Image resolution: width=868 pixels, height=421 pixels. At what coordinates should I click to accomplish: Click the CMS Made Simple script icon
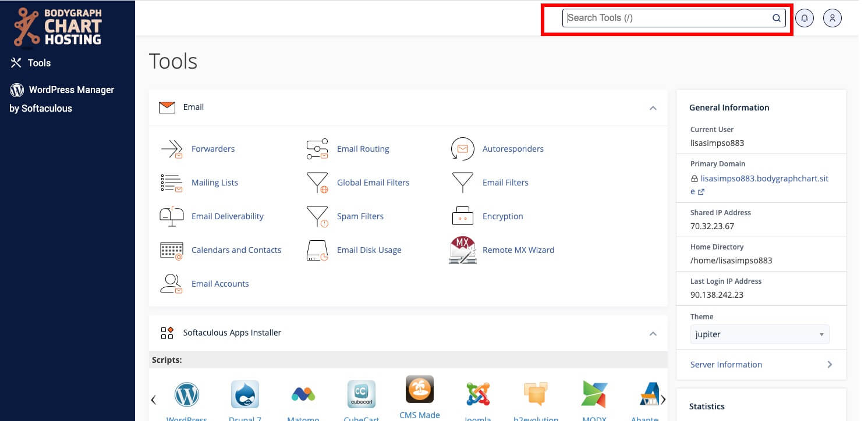coord(420,390)
